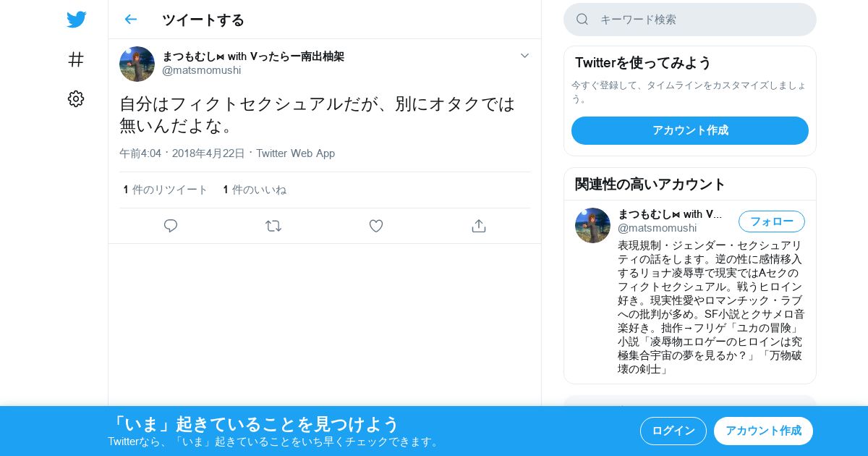Screen dimensions: 868x456
Task: Click the search magnifier icon
Action: (582, 20)
